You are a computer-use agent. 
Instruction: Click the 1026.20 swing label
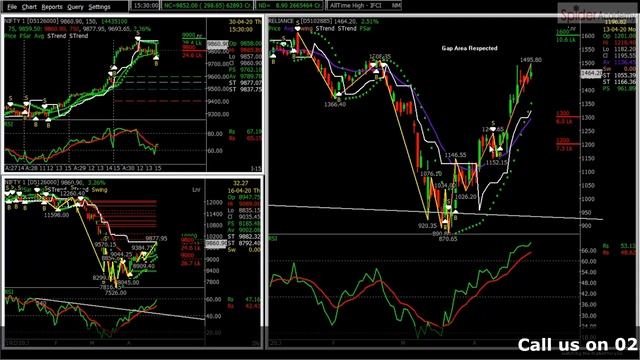click(466, 196)
